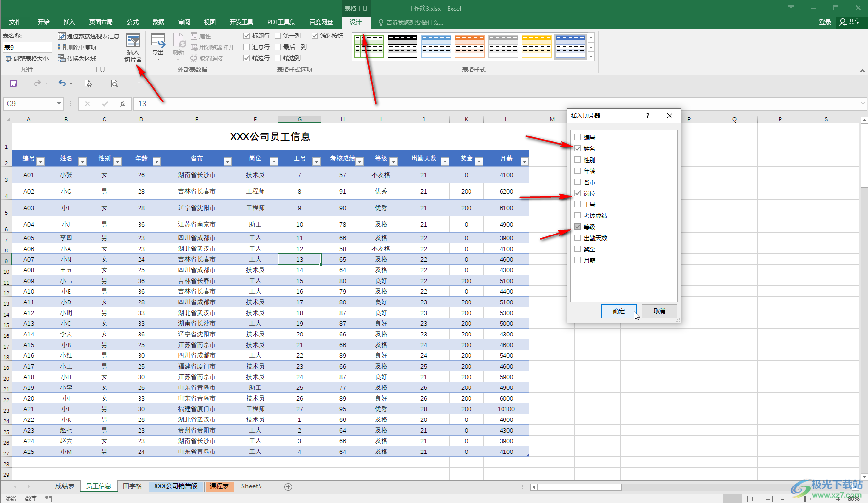
Task: Click Convert to Range (转换为区域)
Action: tap(77, 58)
